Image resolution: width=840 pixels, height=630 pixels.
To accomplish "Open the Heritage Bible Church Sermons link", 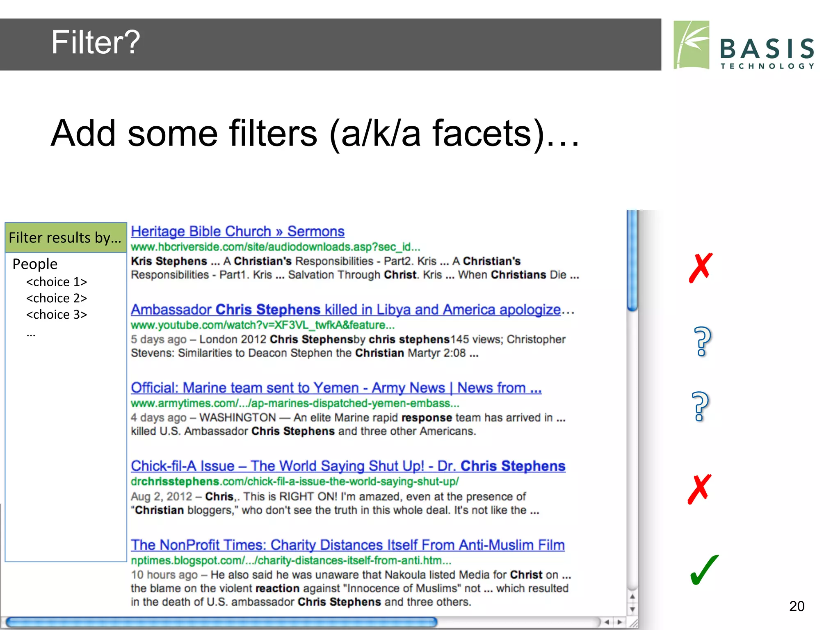I will (237, 231).
